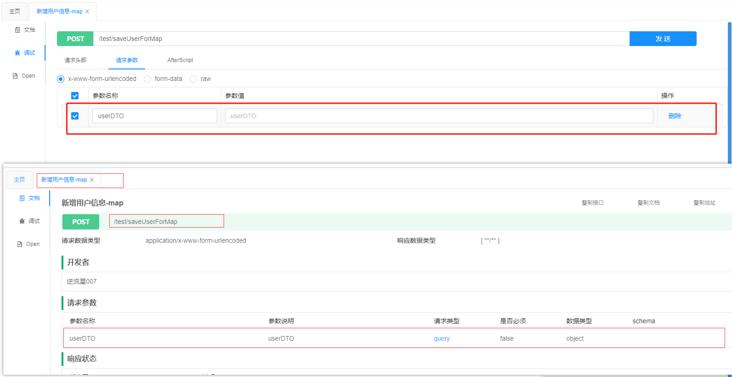Viewport: 732px width, 377px height.
Task: Open the 请求头部 tab
Action: click(75, 60)
